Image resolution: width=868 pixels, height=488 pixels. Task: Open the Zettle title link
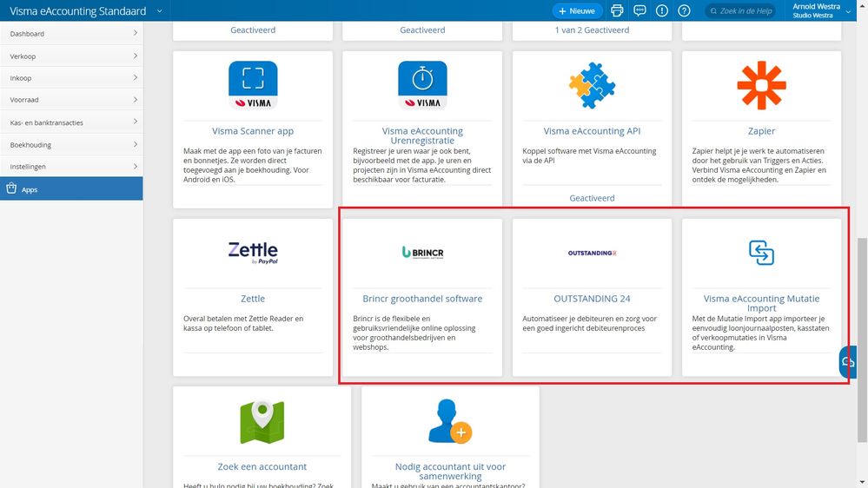(253, 299)
